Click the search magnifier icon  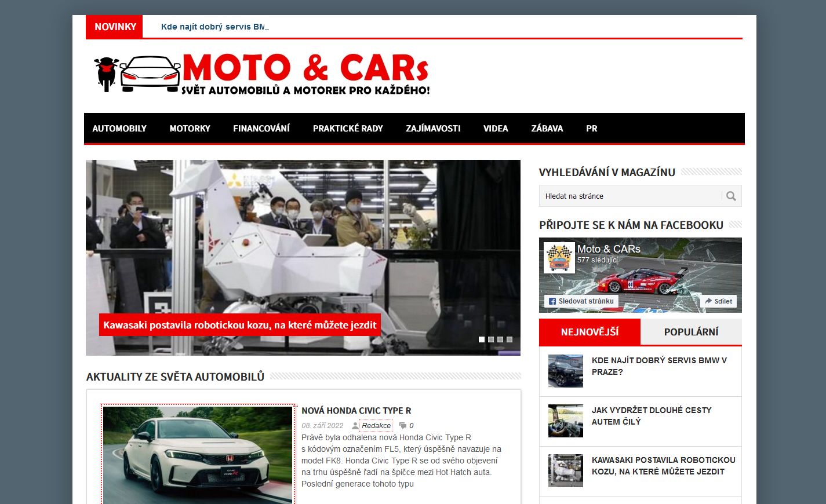click(x=731, y=196)
